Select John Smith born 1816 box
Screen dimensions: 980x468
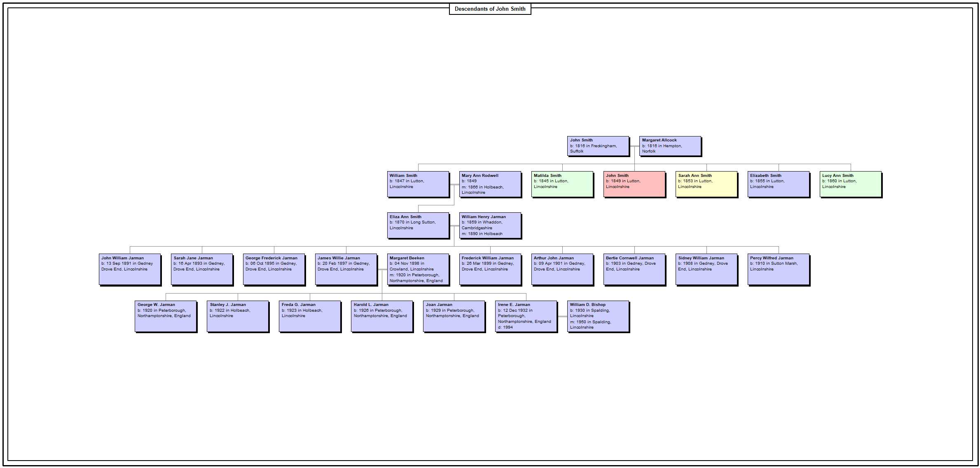[598, 146]
